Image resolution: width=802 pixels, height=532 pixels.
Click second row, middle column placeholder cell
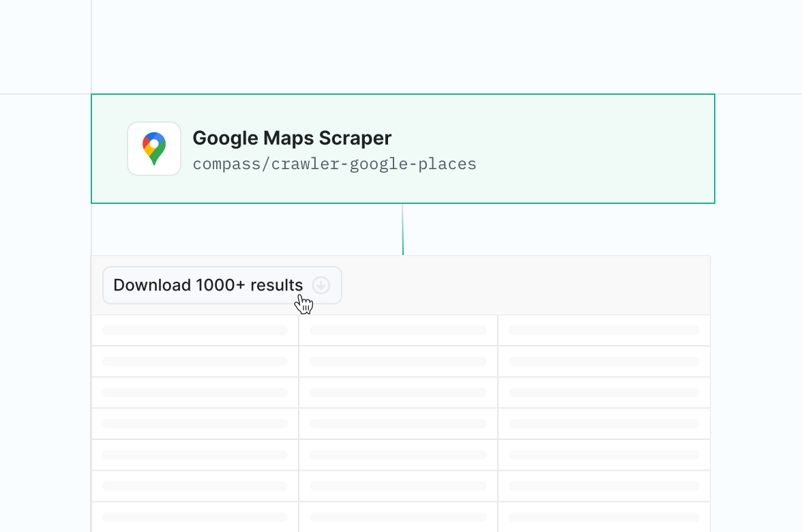pyautogui.click(x=398, y=361)
